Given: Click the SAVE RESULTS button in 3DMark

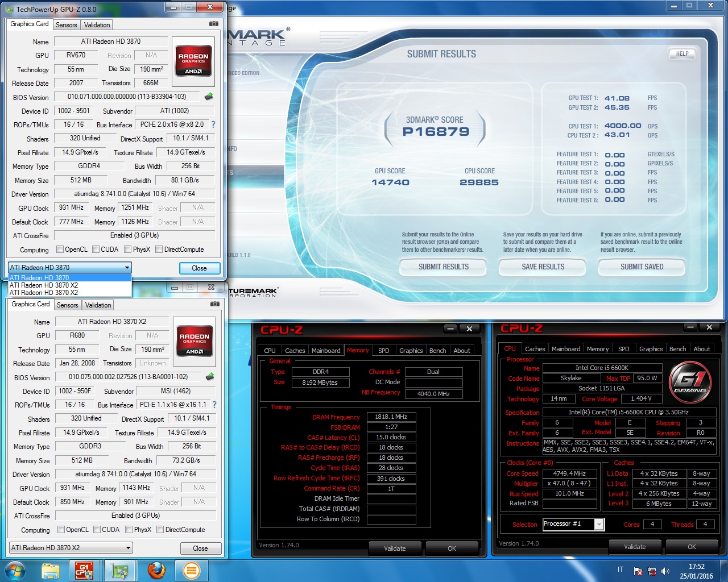Looking at the screenshot, I should click(x=543, y=267).
